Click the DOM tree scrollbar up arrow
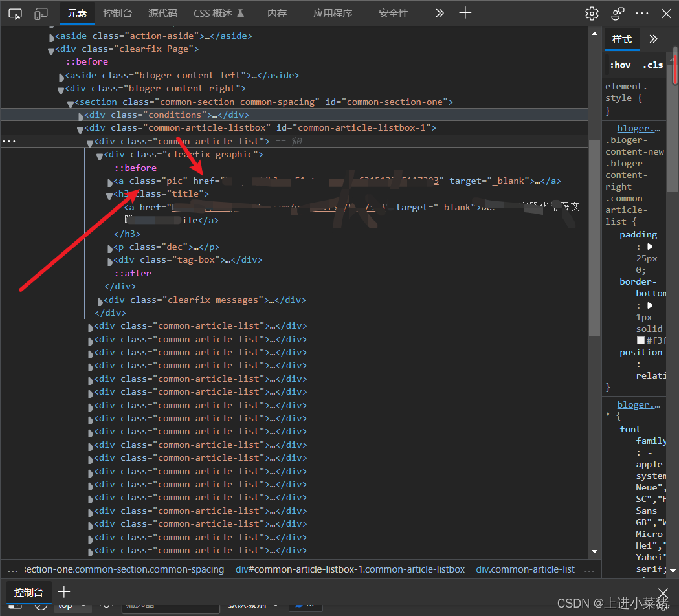 click(x=595, y=34)
